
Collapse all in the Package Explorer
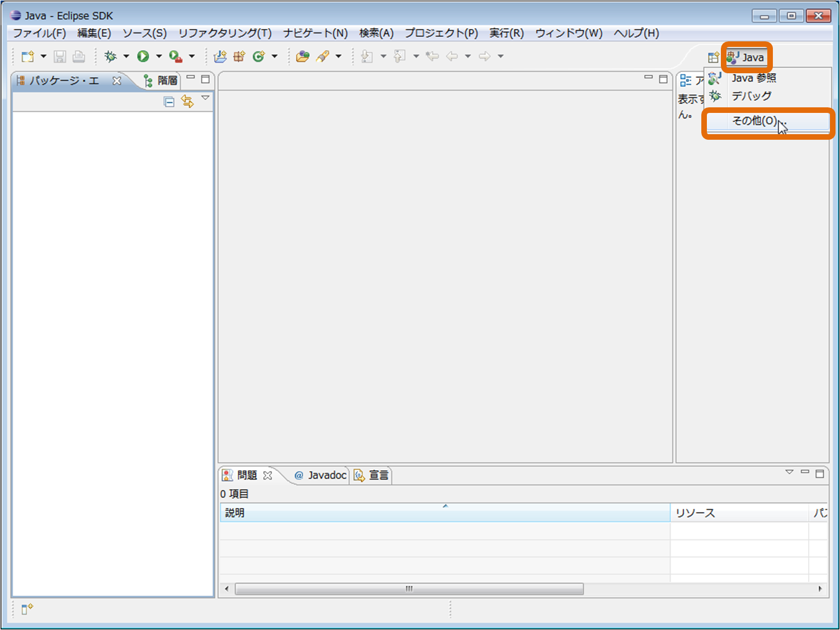[x=169, y=102]
